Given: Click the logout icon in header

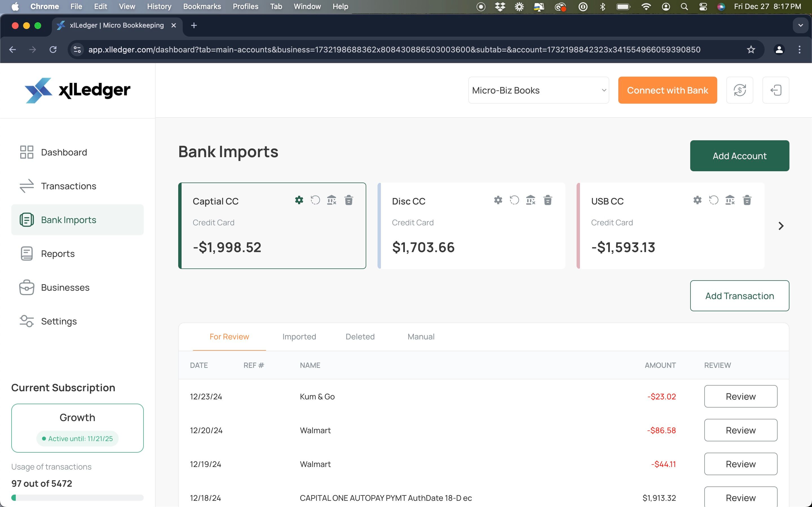Looking at the screenshot, I should (776, 90).
